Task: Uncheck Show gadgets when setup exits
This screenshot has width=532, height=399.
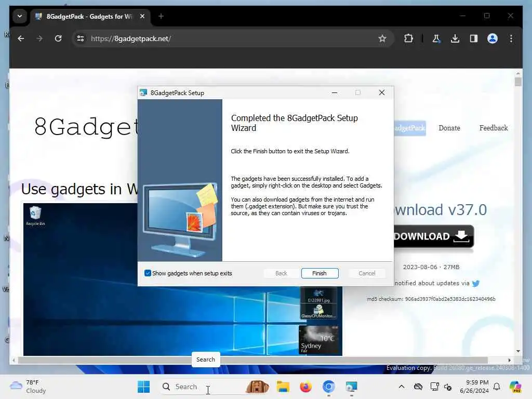Action: (x=148, y=273)
